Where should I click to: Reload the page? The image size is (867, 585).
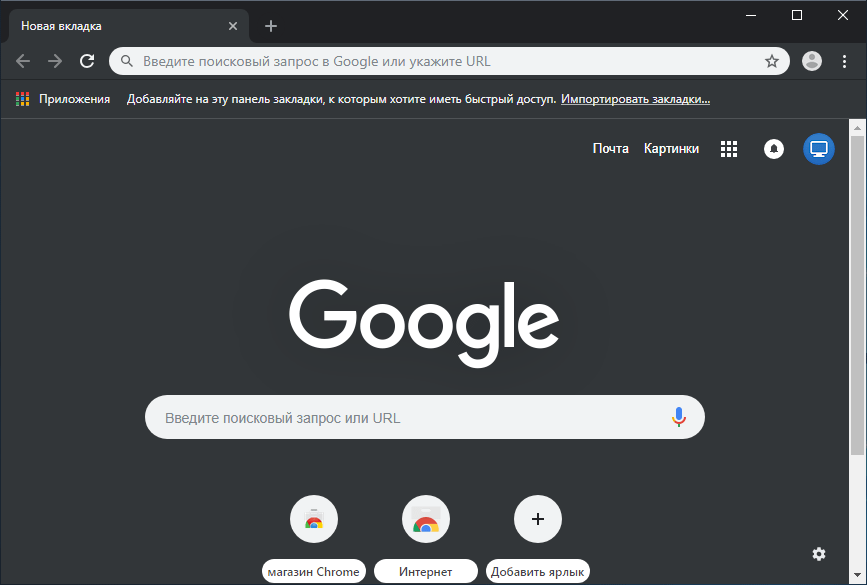(x=87, y=61)
